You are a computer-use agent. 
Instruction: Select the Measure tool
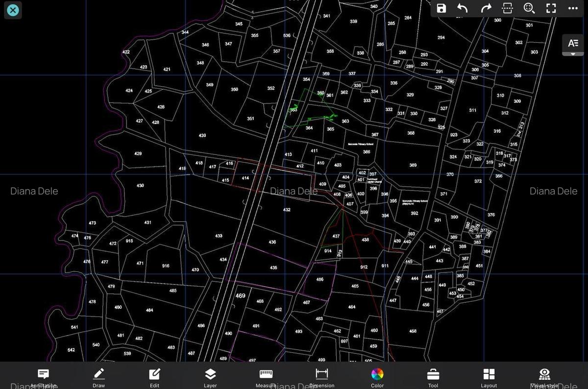tap(266, 378)
